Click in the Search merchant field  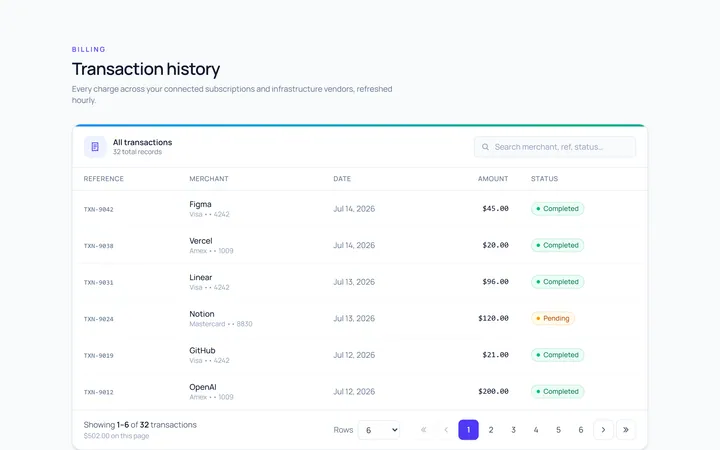pyautogui.click(x=555, y=147)
